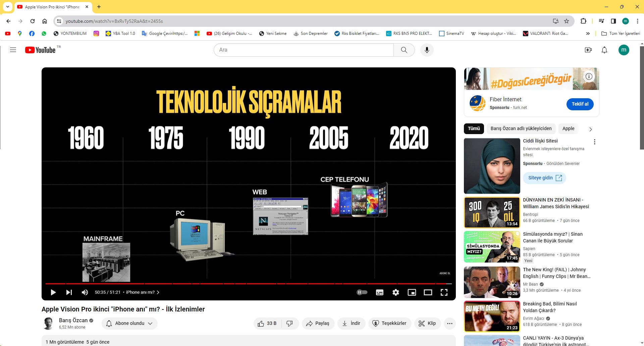The image size is (644, 346).
Task: Toggle subtitles in the player
Action: point(380,292)
